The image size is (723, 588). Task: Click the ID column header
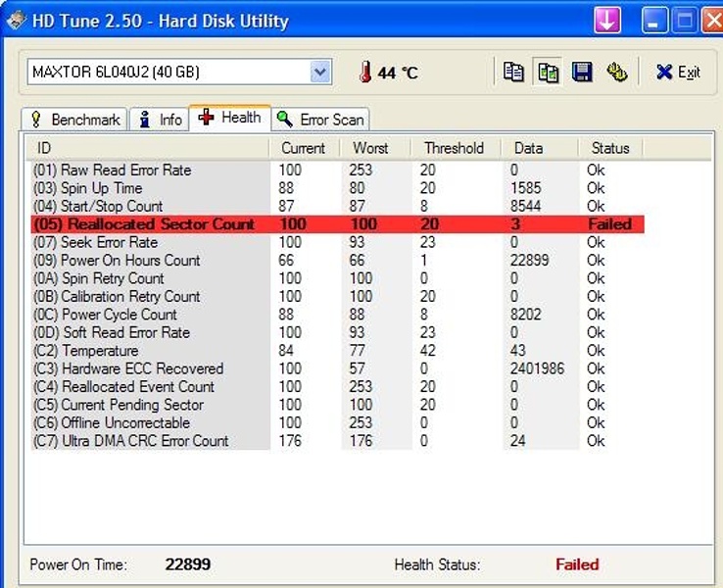click(x=147, y=148)
